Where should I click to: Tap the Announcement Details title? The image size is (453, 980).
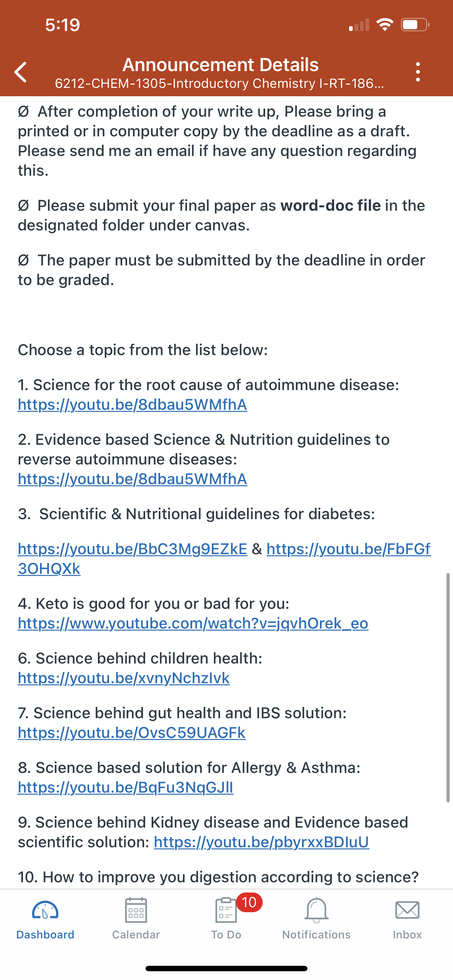(220, 65)
